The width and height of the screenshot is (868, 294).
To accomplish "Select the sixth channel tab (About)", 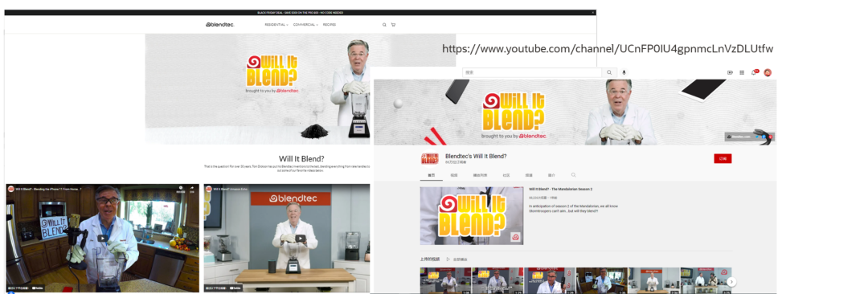I will tap(551, 175).
